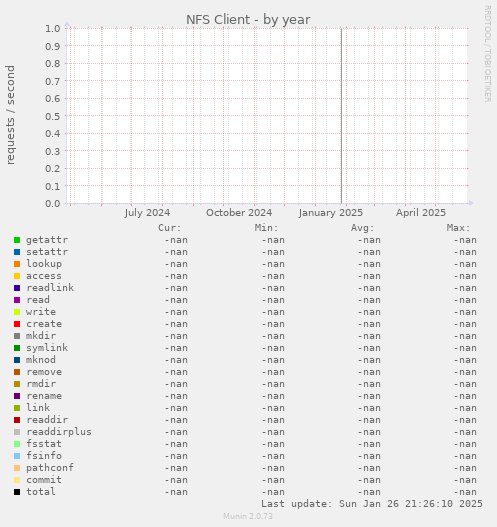This screenshot has height=527, width=497.
Task: Select the January 2025 axis label
Action: (x=331, y=213)
